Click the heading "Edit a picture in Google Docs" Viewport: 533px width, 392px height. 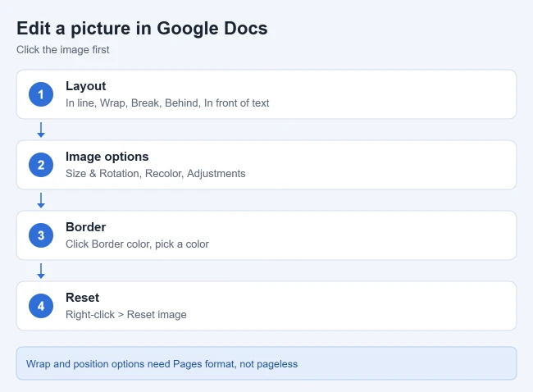tap(142, 28)
